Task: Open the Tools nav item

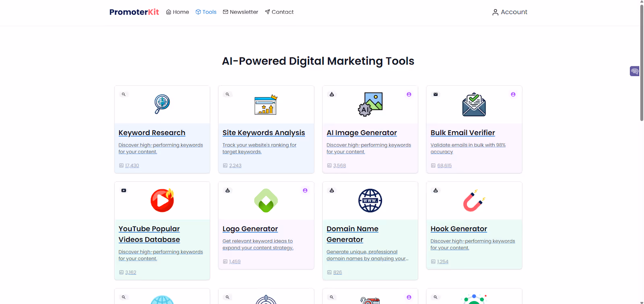Action: 206,12
